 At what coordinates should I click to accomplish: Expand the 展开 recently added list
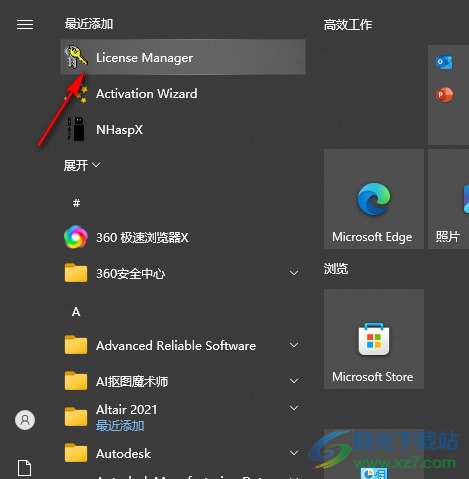coord(82,165)
